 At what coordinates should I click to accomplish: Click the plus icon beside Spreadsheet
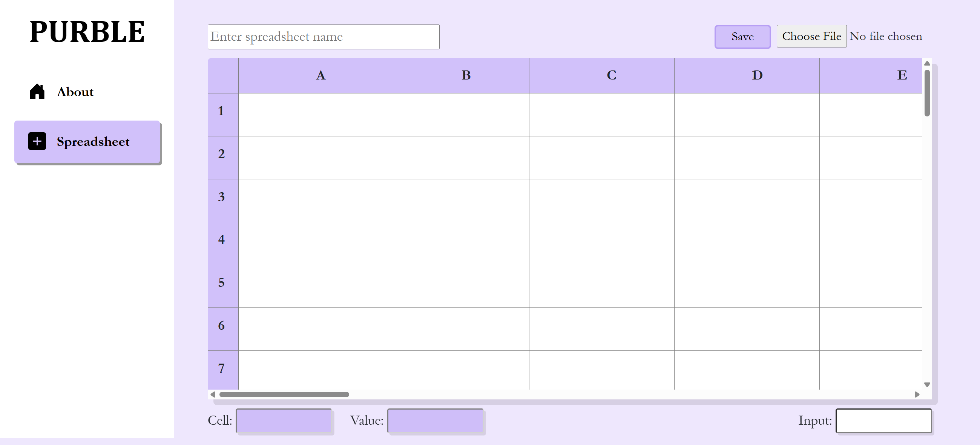[37, 141]
